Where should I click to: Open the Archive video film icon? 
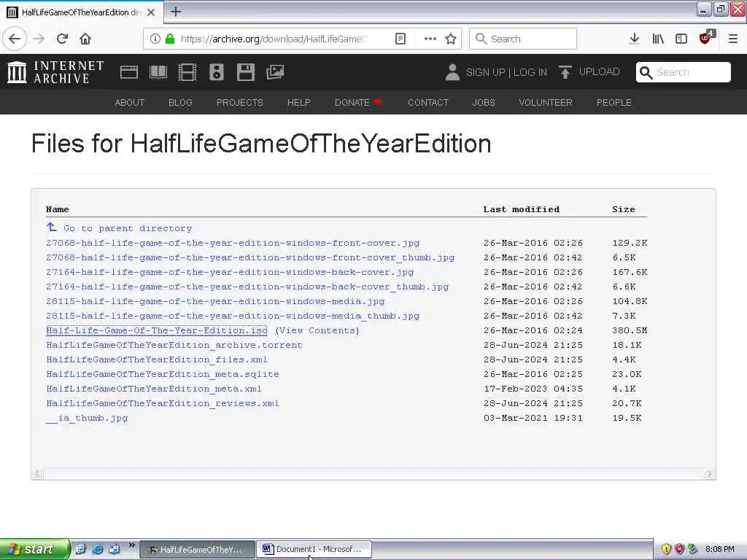(187, 72)
